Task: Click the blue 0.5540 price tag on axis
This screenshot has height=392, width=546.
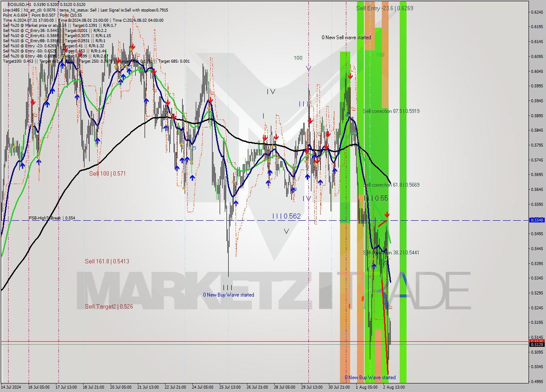Action: tap(536, 220)
